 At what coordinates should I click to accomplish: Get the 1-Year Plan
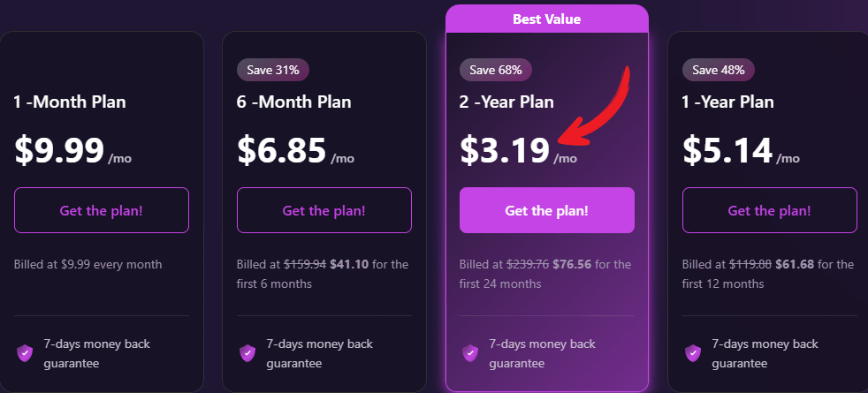(770, 210)
